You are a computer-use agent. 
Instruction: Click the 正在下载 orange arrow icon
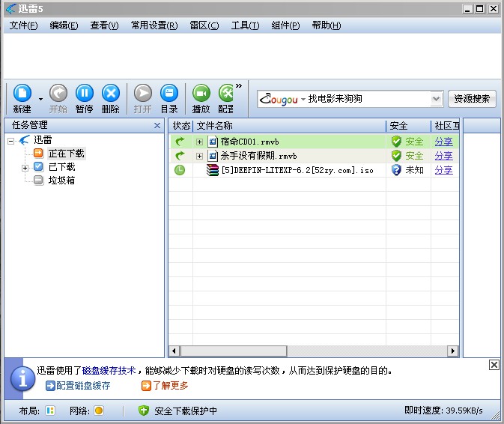(38, 153)
